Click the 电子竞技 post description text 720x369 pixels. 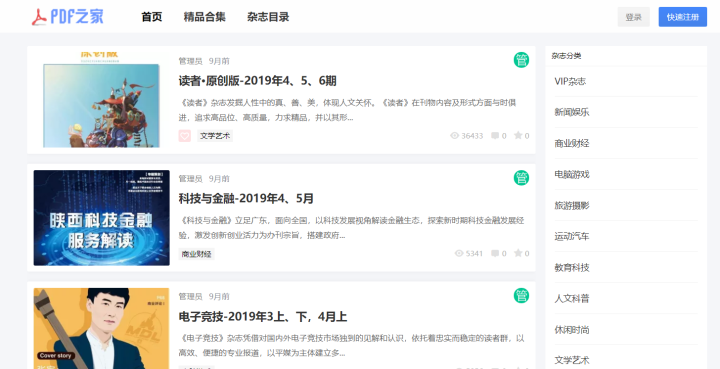click(x=352, y=346)
